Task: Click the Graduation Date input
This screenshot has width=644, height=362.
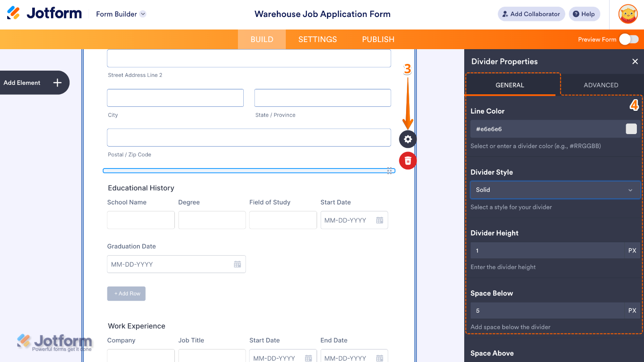Action: pos(176,264)
